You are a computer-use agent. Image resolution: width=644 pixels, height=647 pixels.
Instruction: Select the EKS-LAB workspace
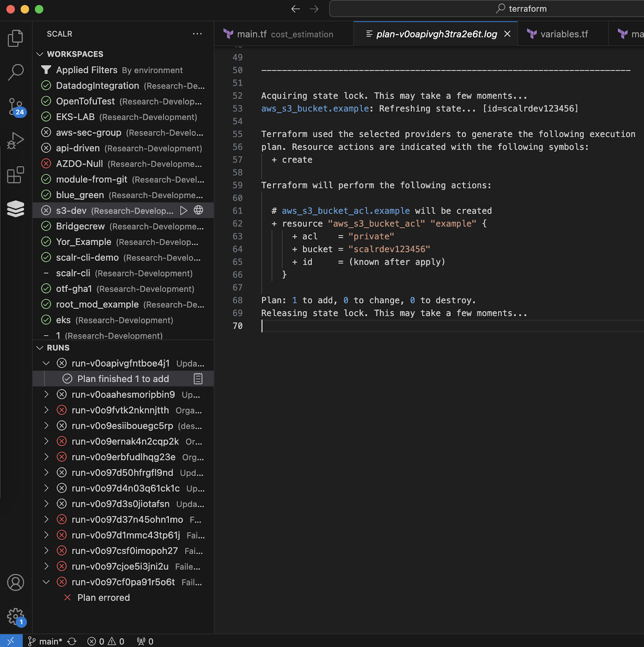123,117
